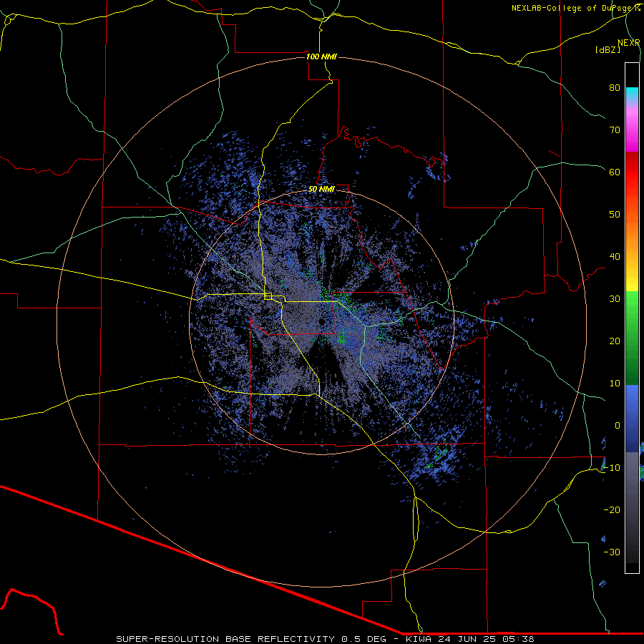Viewport: 644px width, 644px height.
Task: Click the 0 value on the dBZ scale
Action: 618,426
